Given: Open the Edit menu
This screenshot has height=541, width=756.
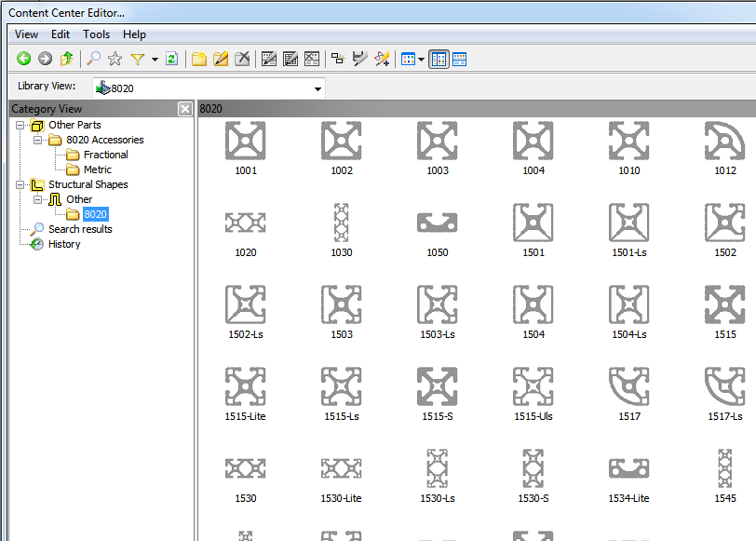Looking at the screenshot, I should click(x=61, y=34).
